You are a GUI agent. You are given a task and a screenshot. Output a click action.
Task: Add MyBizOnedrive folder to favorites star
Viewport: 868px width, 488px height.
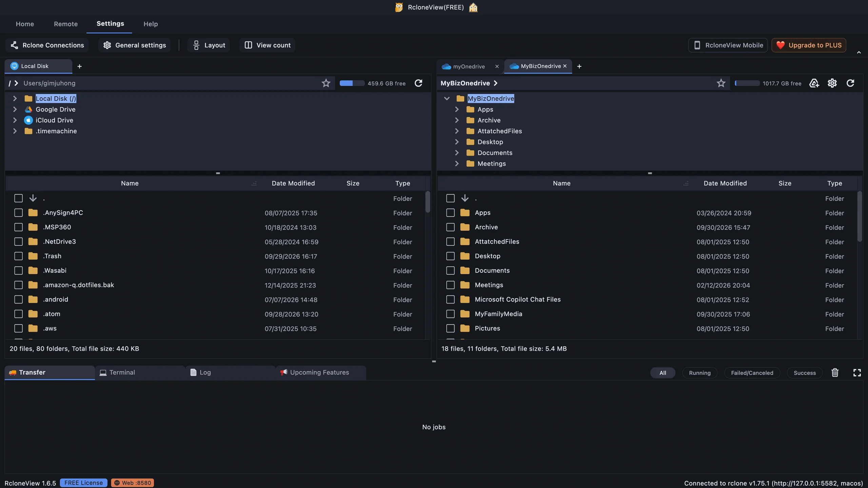point(721,83)
